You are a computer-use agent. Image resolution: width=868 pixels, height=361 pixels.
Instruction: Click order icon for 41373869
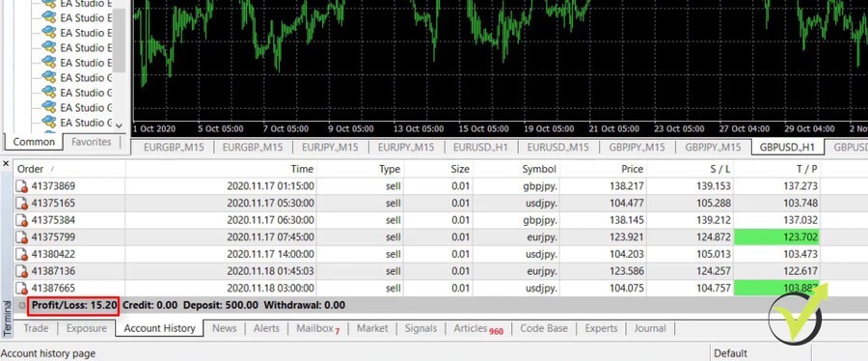(x=21, y=186)
